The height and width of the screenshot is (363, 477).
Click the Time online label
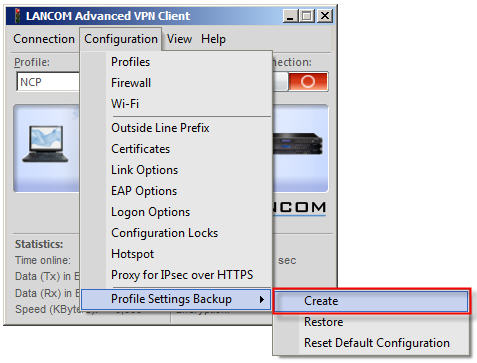coord(43,260)
